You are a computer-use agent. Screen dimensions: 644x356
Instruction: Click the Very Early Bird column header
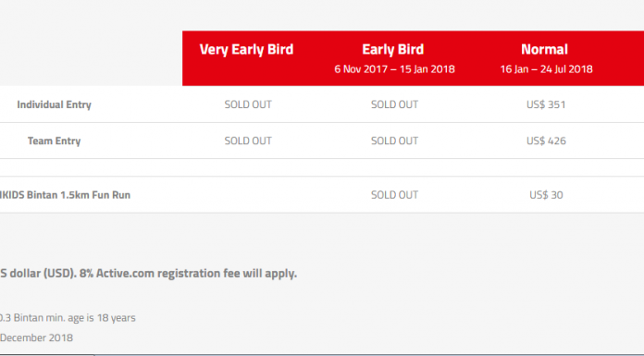coord(246,50)
